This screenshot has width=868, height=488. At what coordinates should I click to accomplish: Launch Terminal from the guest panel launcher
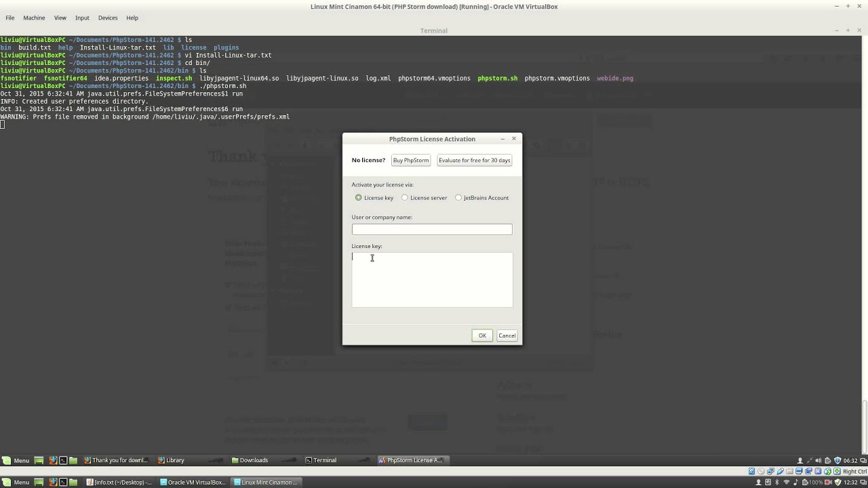click(x=63, y=460)
